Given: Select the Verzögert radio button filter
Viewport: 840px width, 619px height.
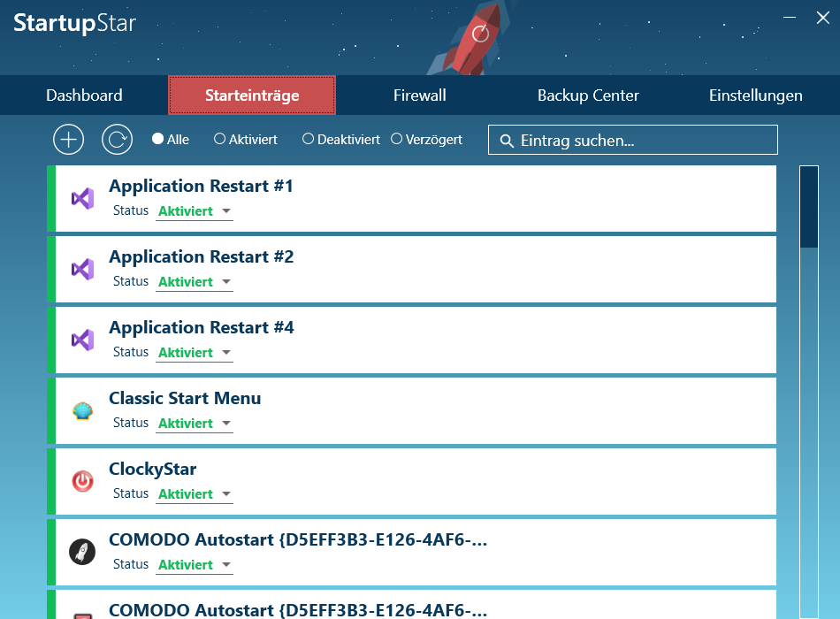Looking at the screenshot, I should (396, 139).
